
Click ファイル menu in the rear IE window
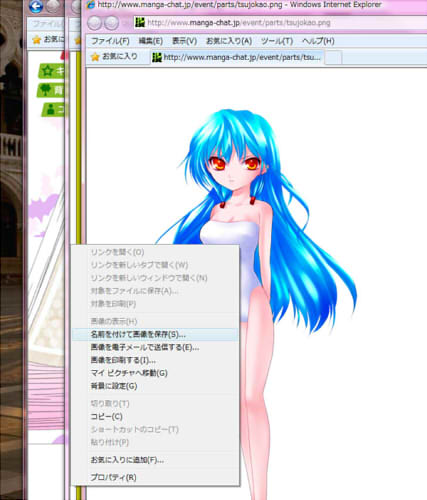click(x=47, y=24)
